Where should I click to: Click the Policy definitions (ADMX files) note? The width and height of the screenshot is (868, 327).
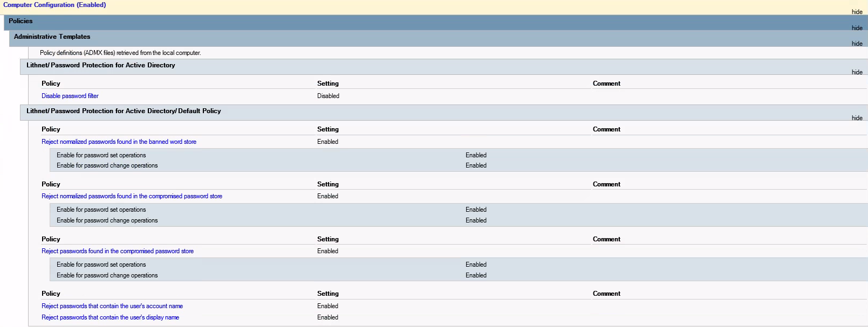tap(120, 53)
